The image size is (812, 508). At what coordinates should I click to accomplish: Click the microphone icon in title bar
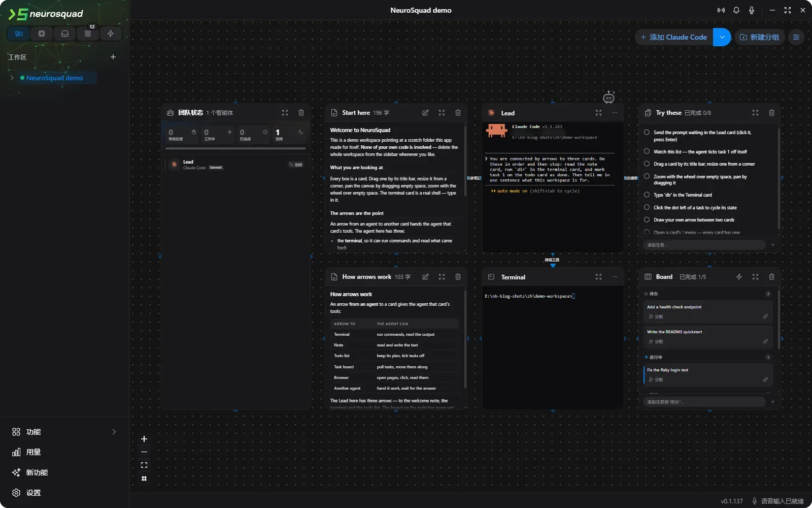(752, 10)
